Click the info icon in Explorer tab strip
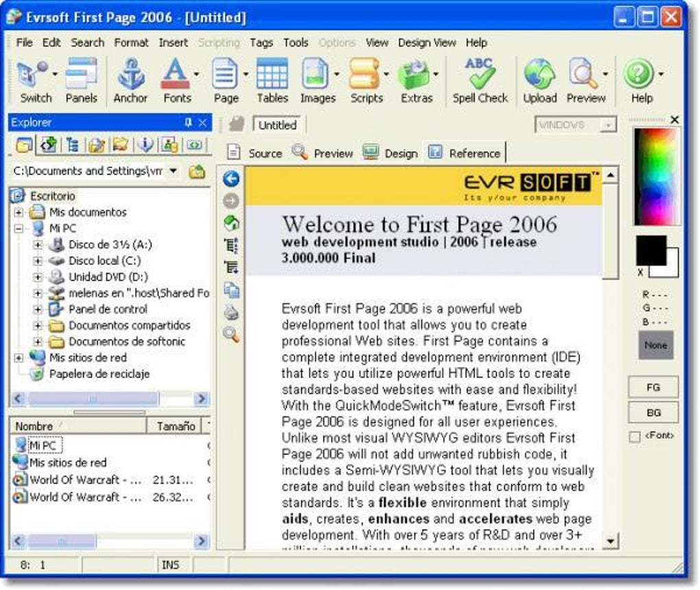Screen dimensions: 700x590 tap(145, 145)
